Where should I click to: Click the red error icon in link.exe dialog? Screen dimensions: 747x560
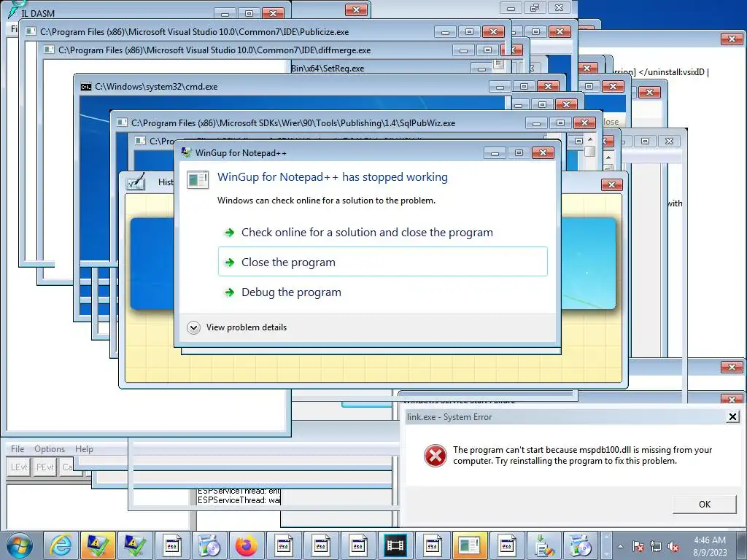pos(436,456)
